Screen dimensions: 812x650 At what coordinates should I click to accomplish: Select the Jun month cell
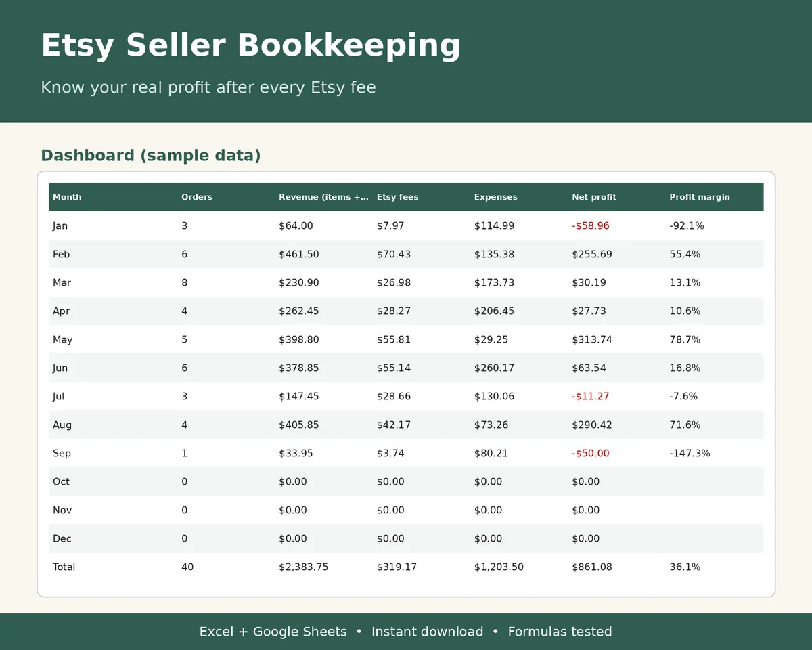[x=60, y=368]
